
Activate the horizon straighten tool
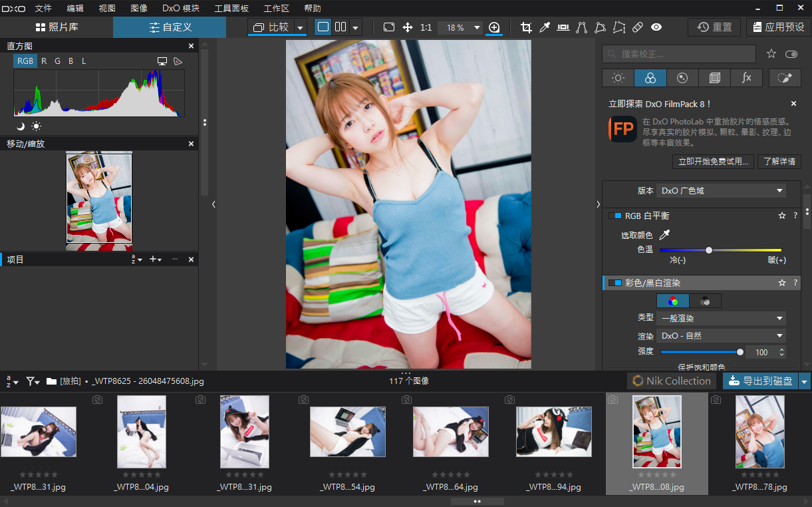563,27
